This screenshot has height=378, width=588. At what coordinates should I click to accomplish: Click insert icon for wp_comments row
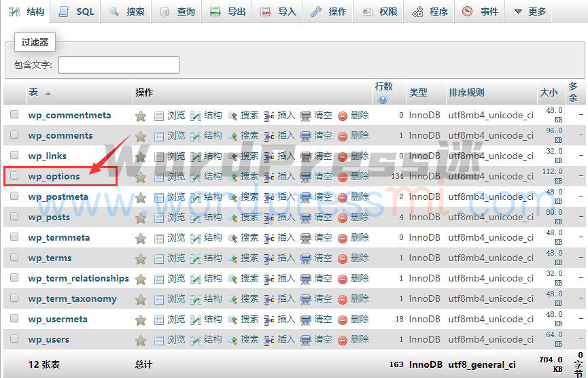point(269,137)
